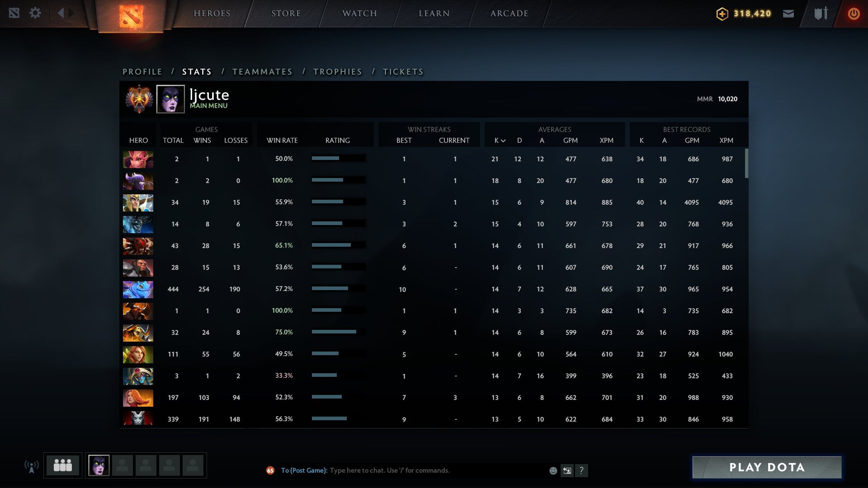
Task: Select the ljcute avatar in party bar
Action: tap(99, 465)
